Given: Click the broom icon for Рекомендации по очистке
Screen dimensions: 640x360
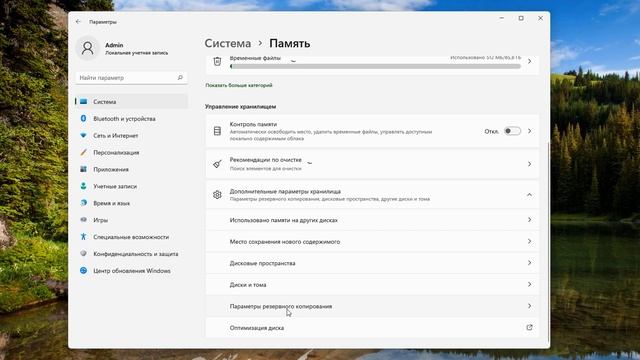Looking at the screenshot, I should 217,164.
